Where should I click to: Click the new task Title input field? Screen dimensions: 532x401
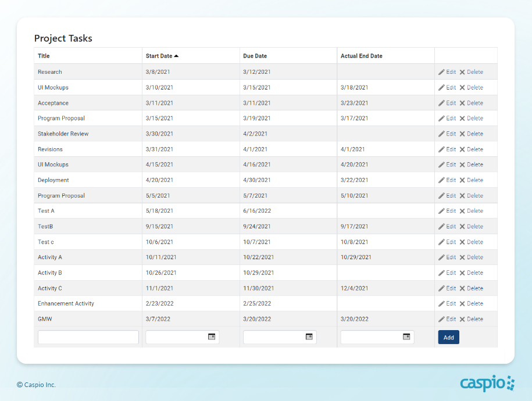(x=88, y=337)
